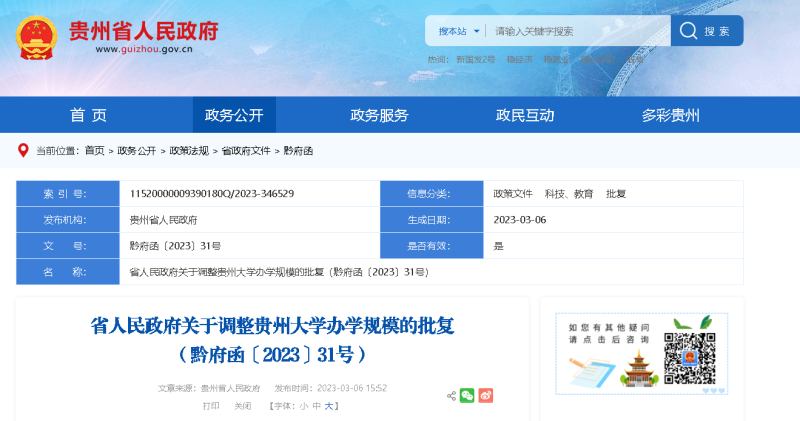Share article via WeChat icon
Screen dimensions: 800x421
(467, 395)
